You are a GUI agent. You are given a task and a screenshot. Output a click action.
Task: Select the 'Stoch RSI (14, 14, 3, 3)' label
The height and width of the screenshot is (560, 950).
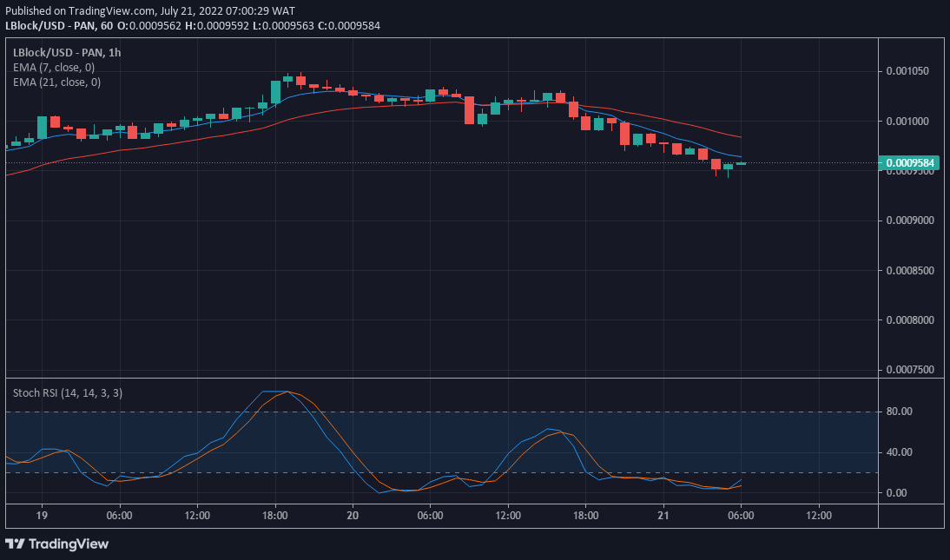coord(68,392)
